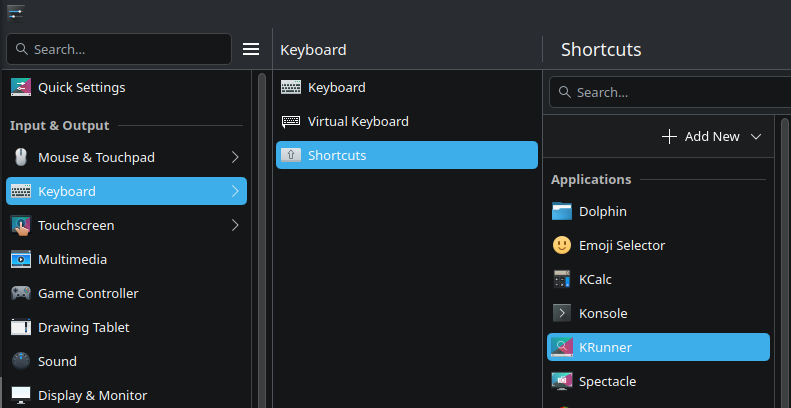Screen dimensions: 791x408
Task: Select Spectacle in Applications list
Action: pyautogui.click(x=658, y=381)
